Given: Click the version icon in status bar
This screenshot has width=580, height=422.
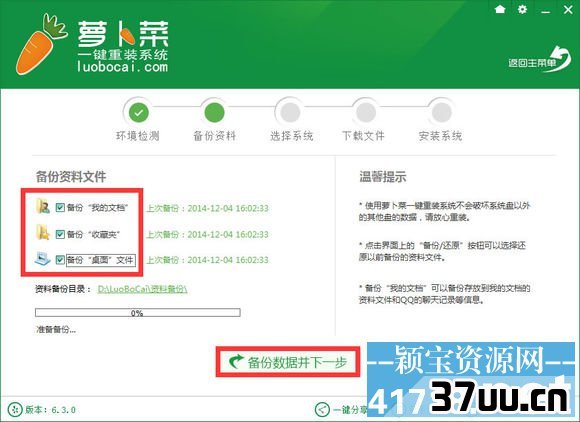Looking at the screenshot, I should (x=15, y=409).
